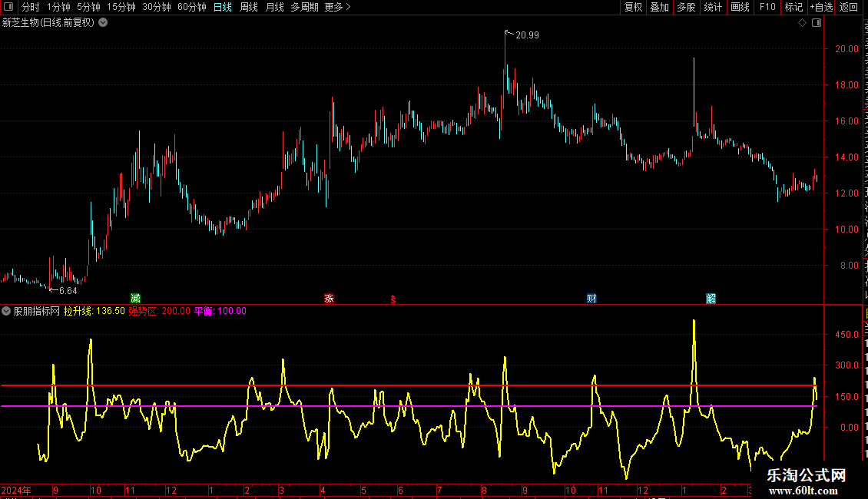This screenshot has width=868, height=499.
Task: Click the cyan 解 unlock marker
Action: point(711,299)
